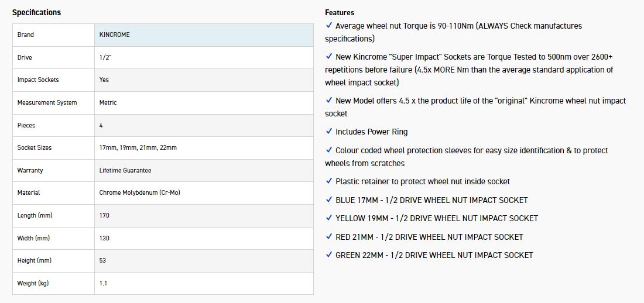Click the Includes Power Ring feature text
Image resolution: width=644 pixels, height=303 pixels.
(x=372, y=132)
